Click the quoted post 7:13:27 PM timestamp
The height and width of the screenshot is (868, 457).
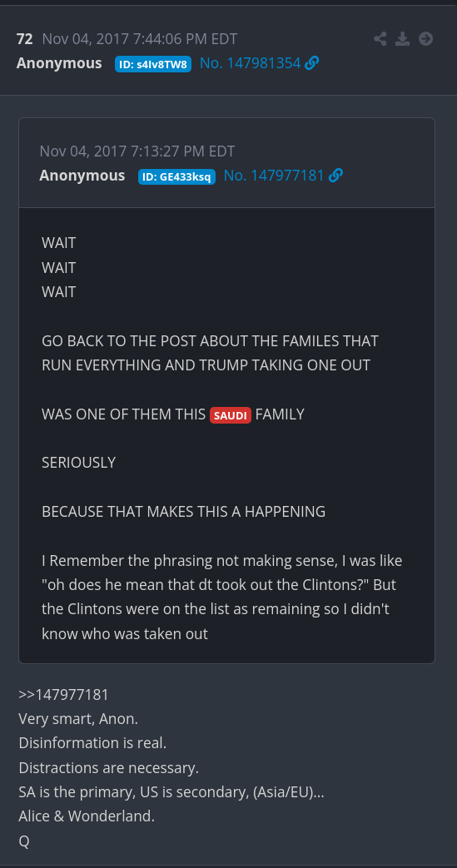137,151
